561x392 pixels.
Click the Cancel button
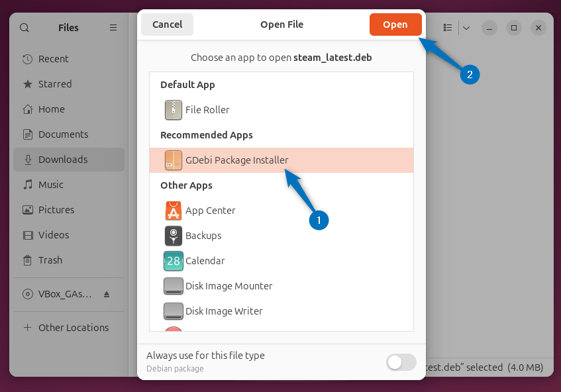click(x=167, y=24)
